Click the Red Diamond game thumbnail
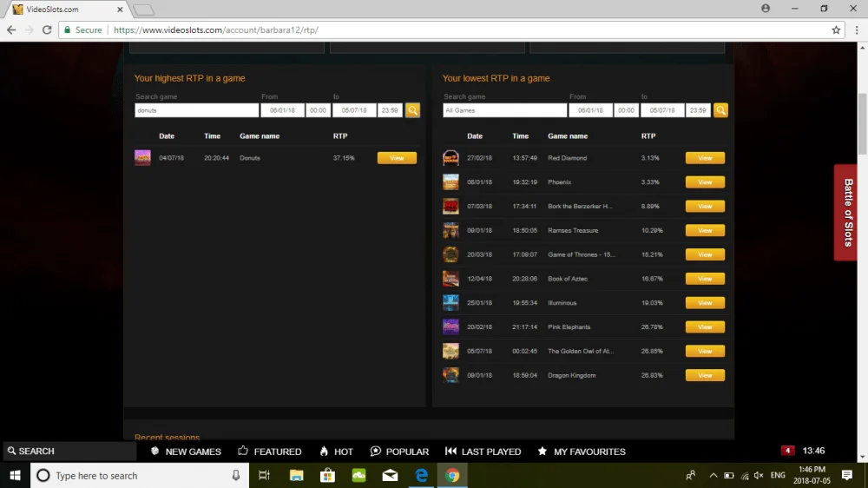868x488 pixels. tap(450, 158)
